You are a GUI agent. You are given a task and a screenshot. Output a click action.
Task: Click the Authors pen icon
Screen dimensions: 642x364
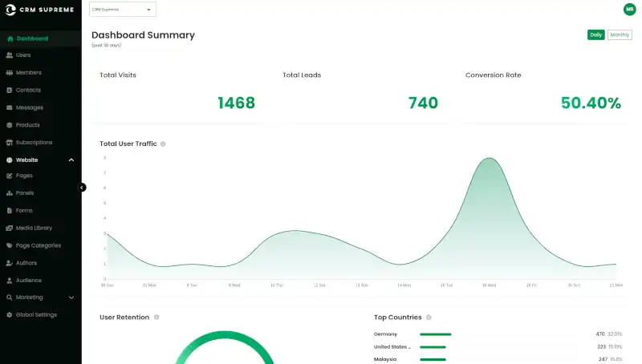[x=10, y=263]
